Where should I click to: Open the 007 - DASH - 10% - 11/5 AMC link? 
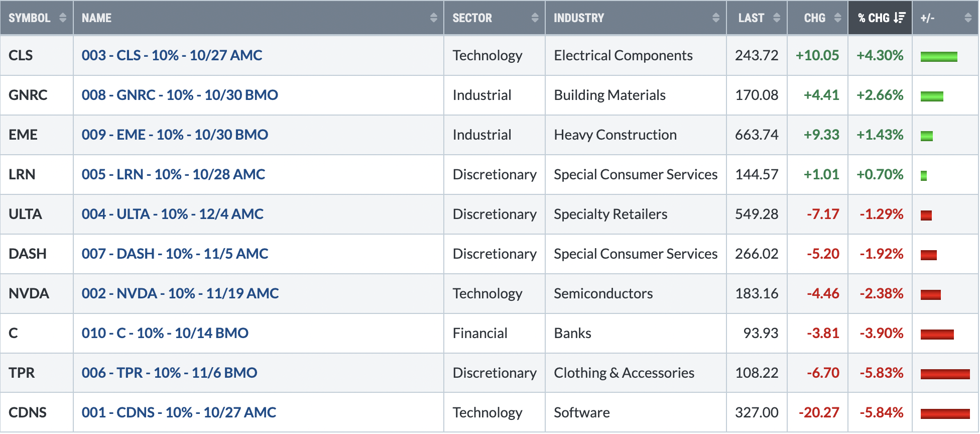(175, 254)
